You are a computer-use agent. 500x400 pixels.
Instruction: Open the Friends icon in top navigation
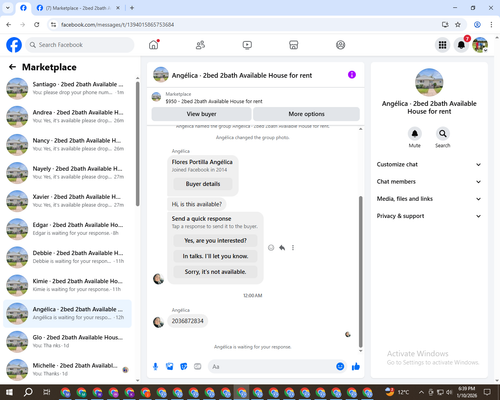tap(200, 45)
